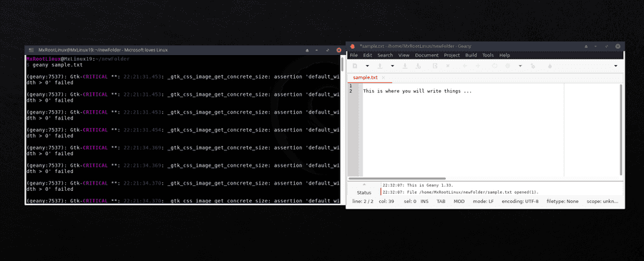Click the New file icon in Geany toolbar

(355, 66)
